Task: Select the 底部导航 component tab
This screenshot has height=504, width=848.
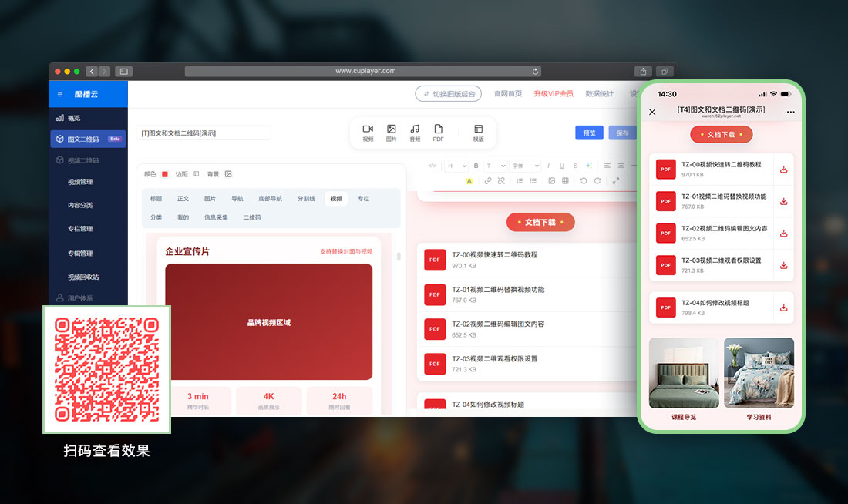Action: [x=270, y=199]
